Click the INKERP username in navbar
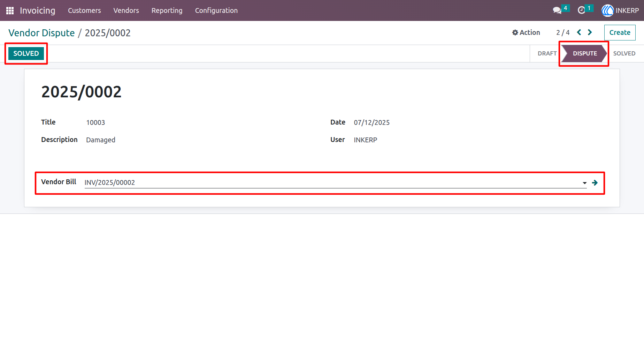 pos(627,10)
